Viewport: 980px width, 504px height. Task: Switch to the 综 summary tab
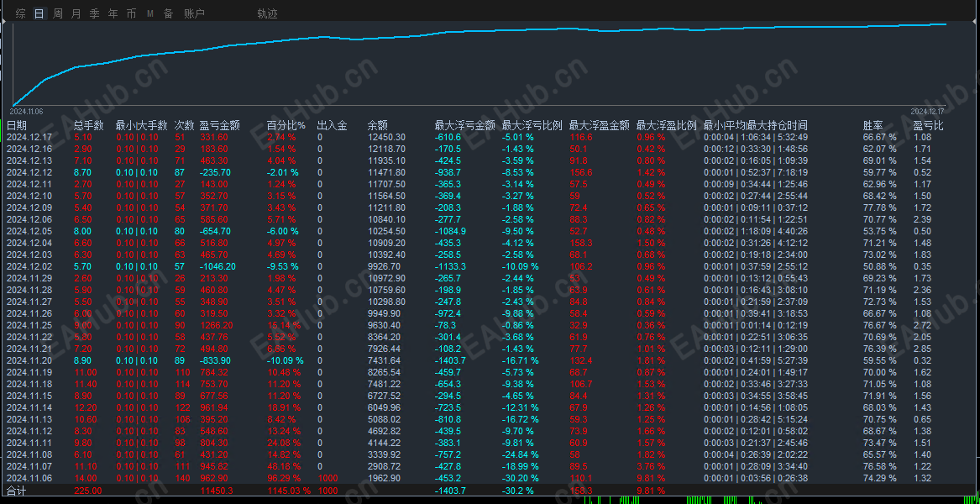coord(21,13)
